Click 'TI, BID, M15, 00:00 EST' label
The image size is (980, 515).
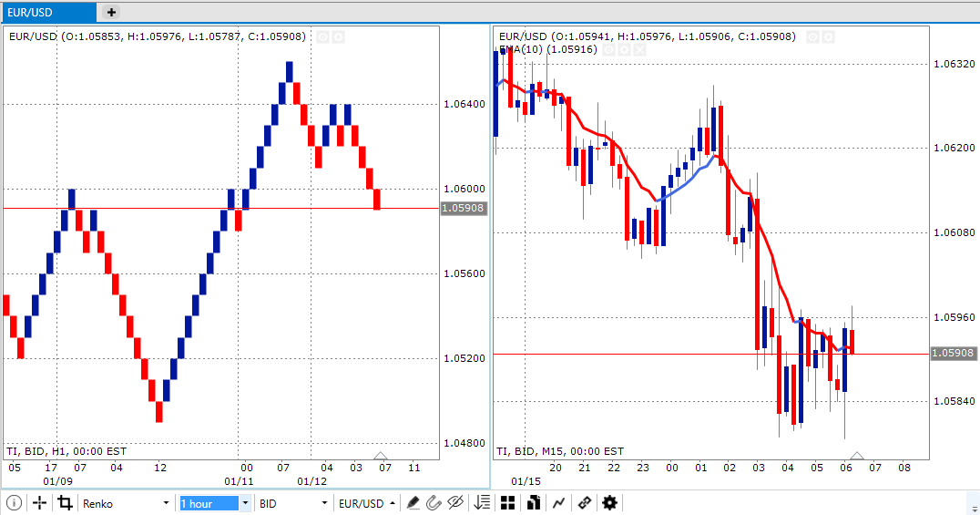pyautogui.click(x=560, y=451)
